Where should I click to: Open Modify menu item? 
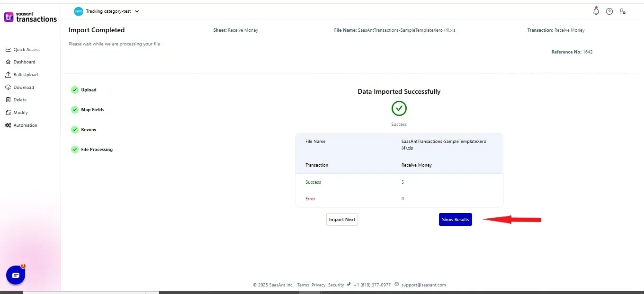[20, 113]
